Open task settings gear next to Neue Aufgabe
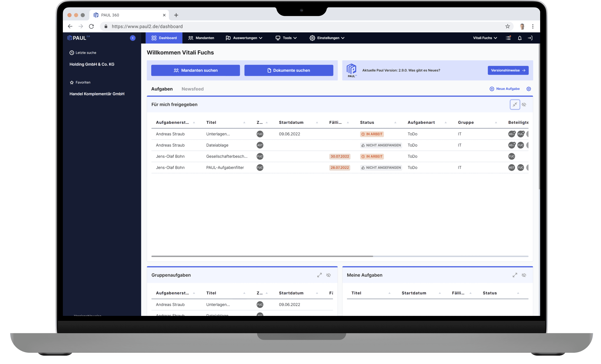This screenshot has width=601, height=364. (529, 89)
